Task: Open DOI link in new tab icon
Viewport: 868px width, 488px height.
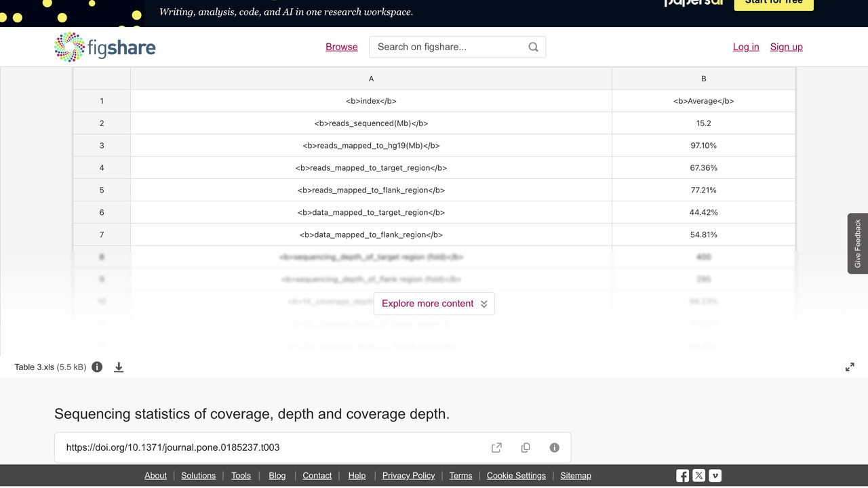Action: [x=496, y=447]
